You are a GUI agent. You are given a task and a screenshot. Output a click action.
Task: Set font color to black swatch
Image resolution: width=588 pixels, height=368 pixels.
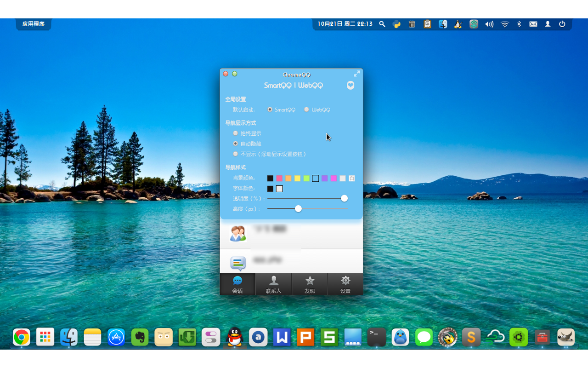coord(270,189)
